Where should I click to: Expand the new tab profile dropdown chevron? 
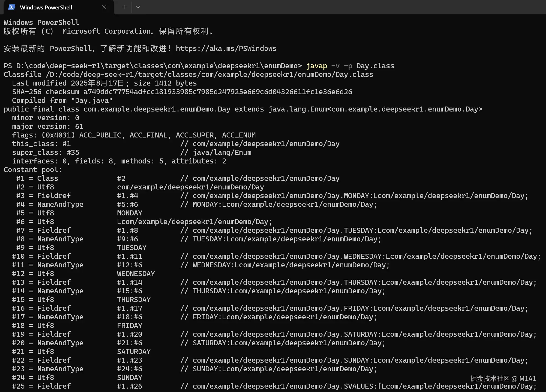(138, 7)
